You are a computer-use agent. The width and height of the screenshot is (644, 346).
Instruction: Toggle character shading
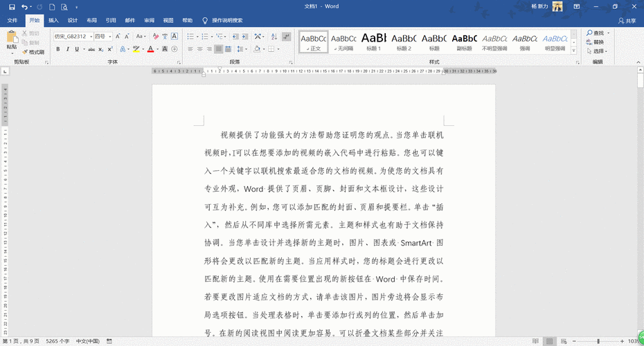pos(165,49)
